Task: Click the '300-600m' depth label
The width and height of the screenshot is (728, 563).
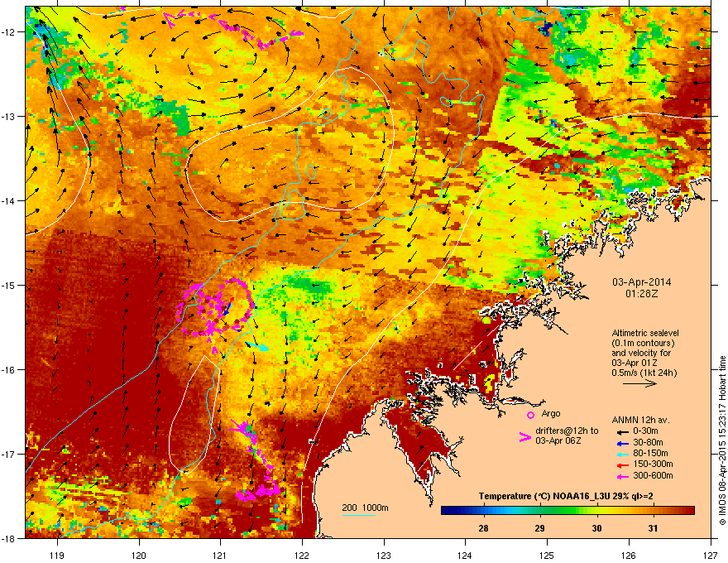Action: pos(653,475)
